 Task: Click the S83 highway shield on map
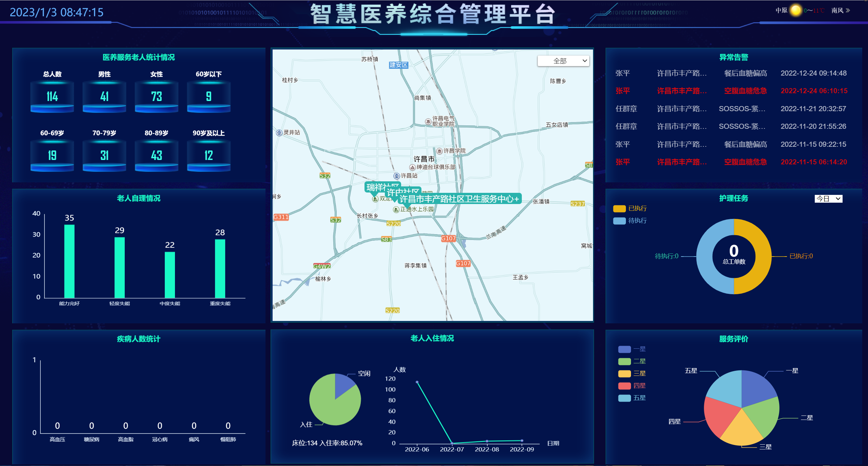[x=386, y=239]
